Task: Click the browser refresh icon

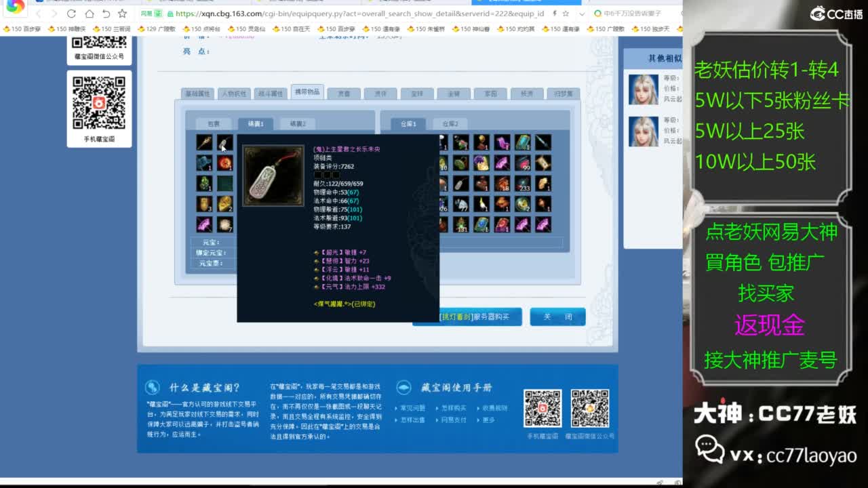Action: [71, 14]
